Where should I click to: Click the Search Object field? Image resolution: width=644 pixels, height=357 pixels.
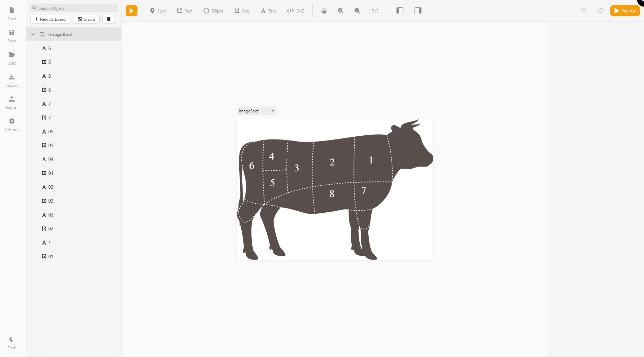pyautogui.click(x=74, y=8)
